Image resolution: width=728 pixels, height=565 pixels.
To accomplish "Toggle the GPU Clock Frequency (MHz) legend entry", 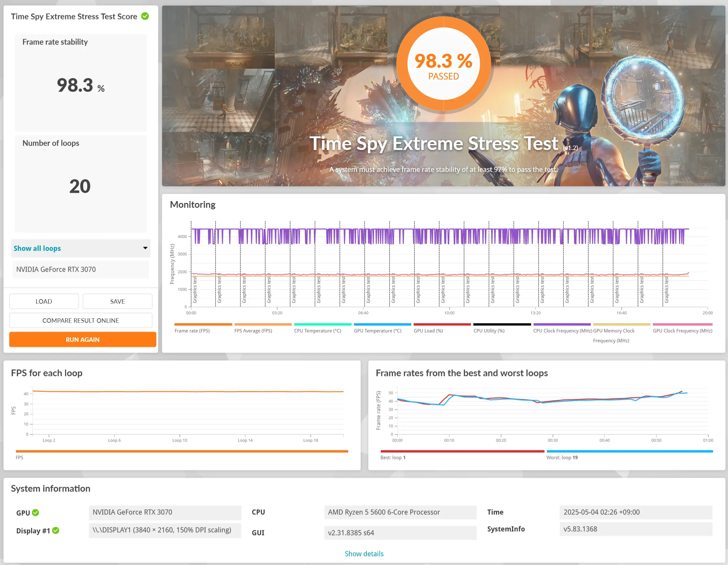I will 682,328.
